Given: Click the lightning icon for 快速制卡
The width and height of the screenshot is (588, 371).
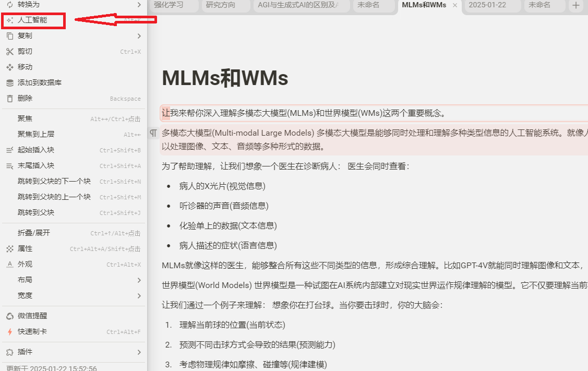Looking at the screenshot, I should click(x=9, y=332).
